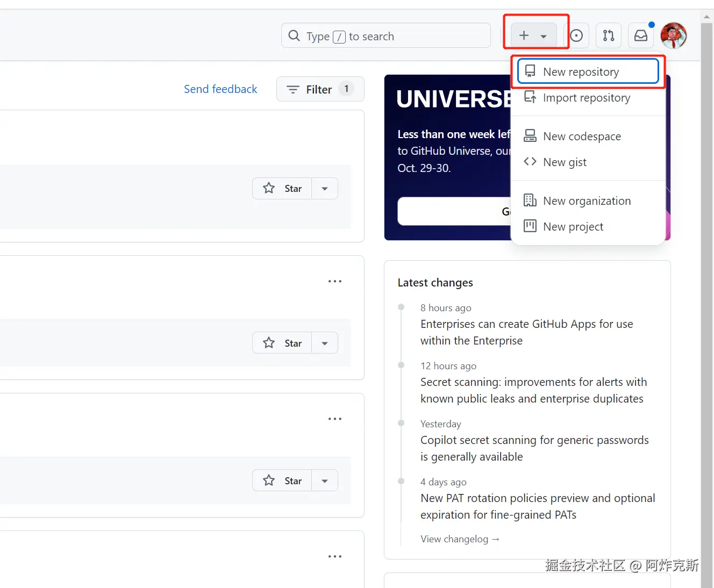Select the Import repository menu item

(588, 97)
